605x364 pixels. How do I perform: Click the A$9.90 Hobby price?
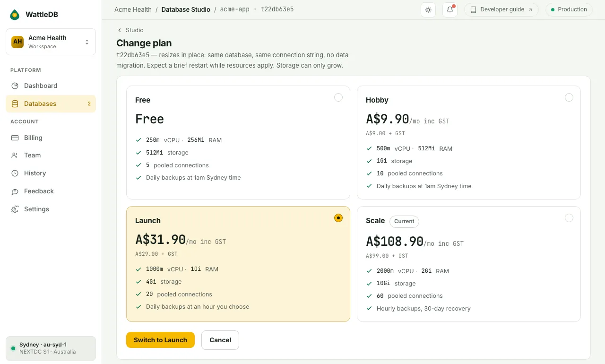coord(388,119)
